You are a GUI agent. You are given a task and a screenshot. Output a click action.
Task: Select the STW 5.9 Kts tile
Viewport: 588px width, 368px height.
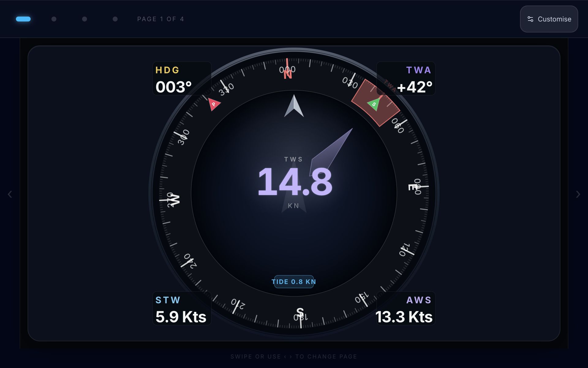pyautogui.click(x=182, y=308)
